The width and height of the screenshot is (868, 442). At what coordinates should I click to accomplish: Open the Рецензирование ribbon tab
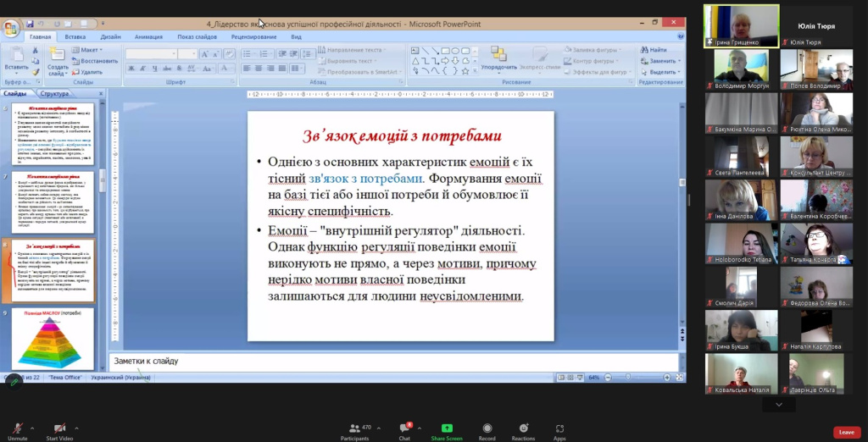(254, 37)
